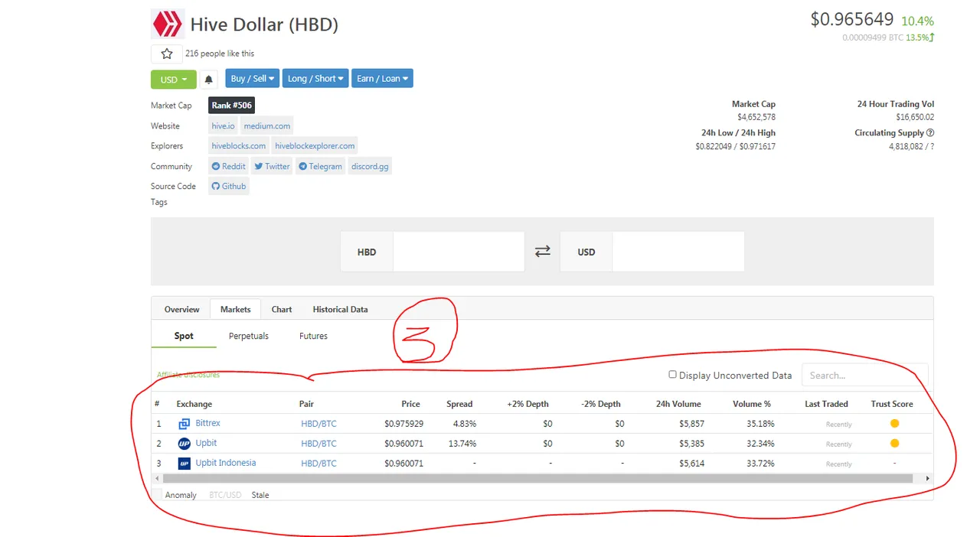Viewport: 980px width, 537px height.
Task: Expand the Earn / Loan dropdown
Action: tap(382, 79)
